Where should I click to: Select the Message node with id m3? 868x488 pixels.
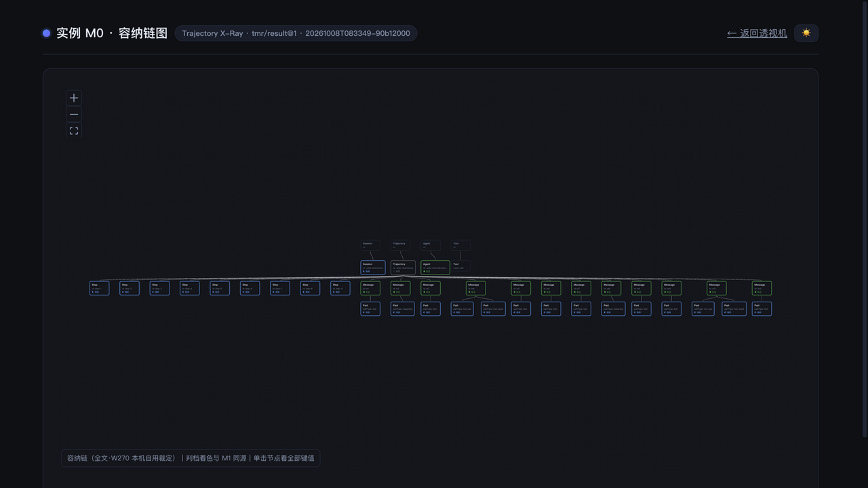(x=431, y=288)
